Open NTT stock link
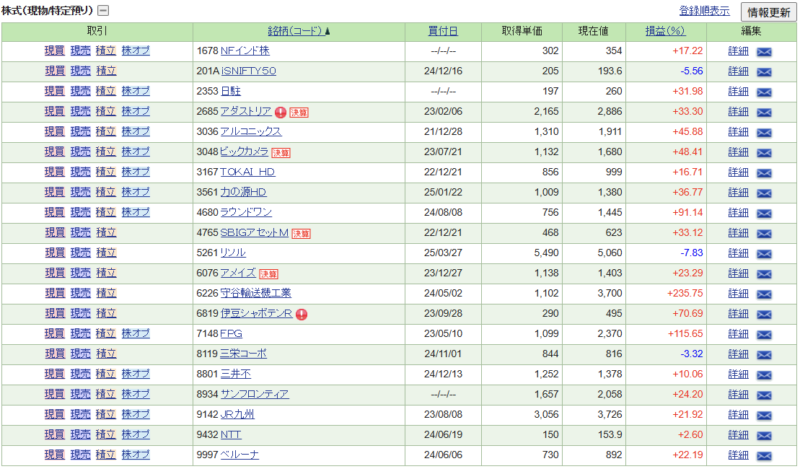800x469 pixels. tap(231, 435)
